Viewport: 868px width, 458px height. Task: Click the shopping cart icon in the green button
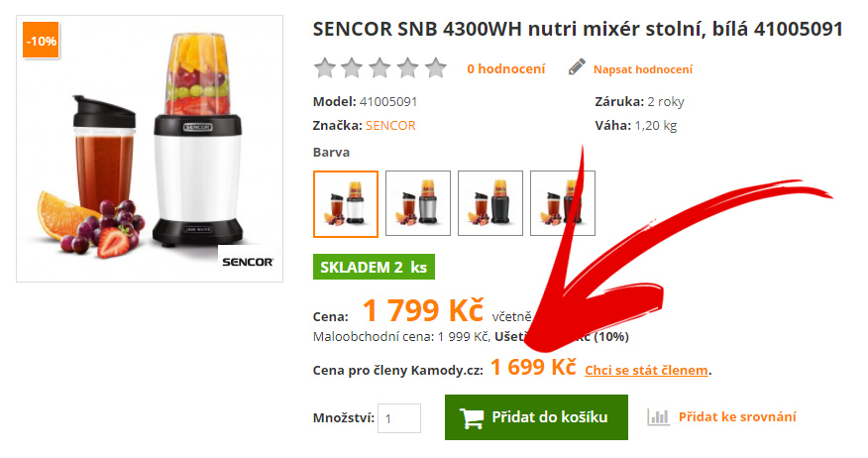click(471, 418)
